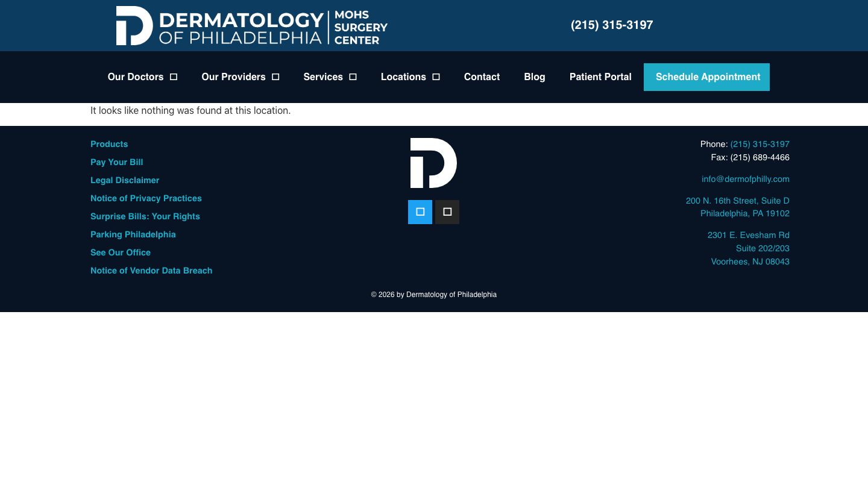Viewport: 868px width, 488px height.
Task: Expand the Our Doctors submenu indicator
Action: pos(173,77)
